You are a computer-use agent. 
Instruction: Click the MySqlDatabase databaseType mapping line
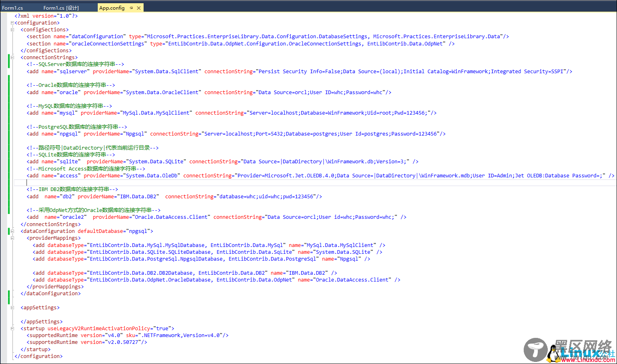click(x=209, y=245)
